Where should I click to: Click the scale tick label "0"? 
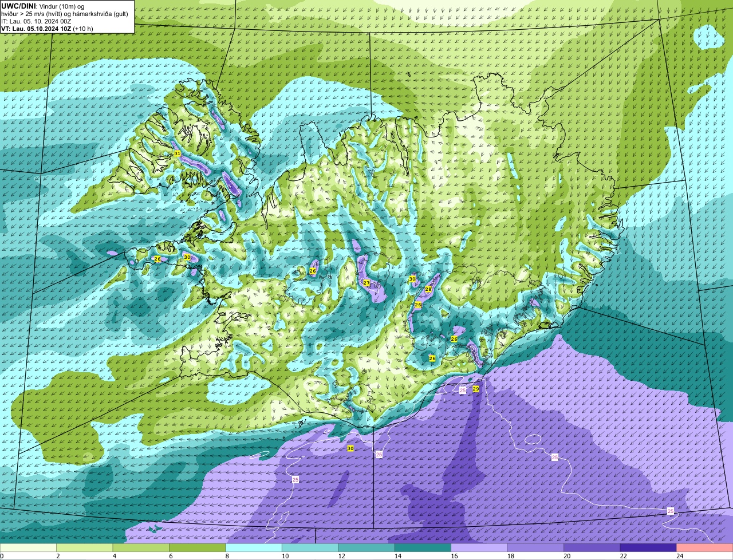point(2,556)
